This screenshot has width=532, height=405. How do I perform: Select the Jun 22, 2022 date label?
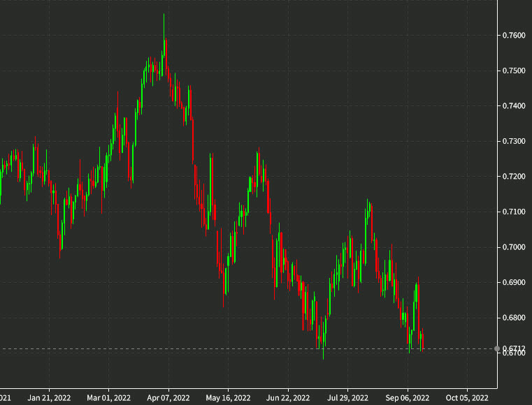(x=288, y=397)
